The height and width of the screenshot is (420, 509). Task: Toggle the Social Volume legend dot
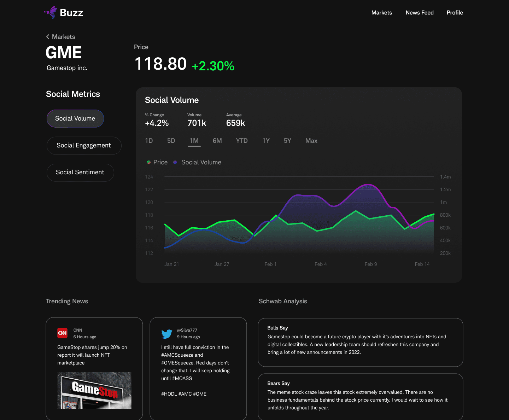tap(175, 162)
